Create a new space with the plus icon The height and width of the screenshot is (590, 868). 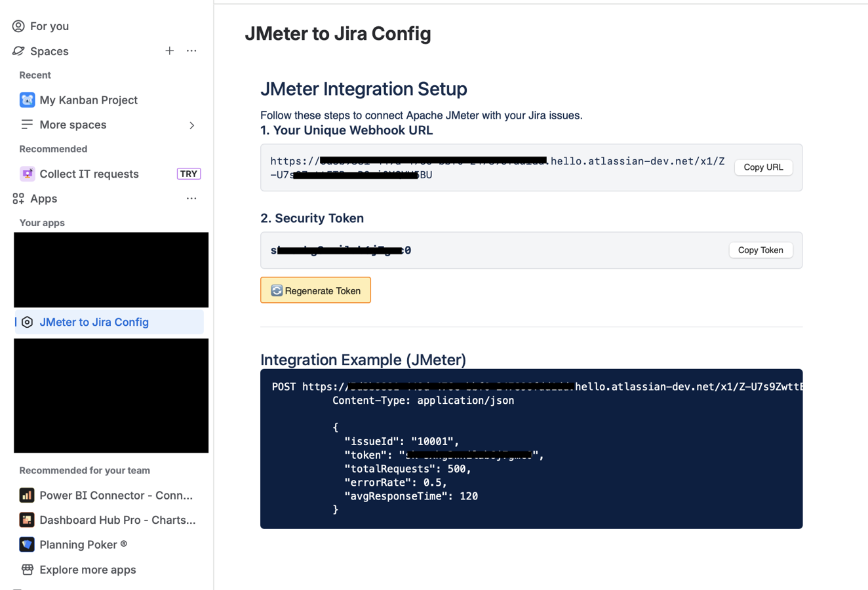169,50
